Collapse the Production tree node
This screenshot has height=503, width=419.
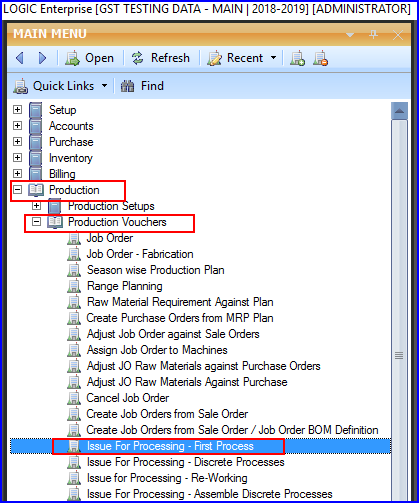point(17,190)
